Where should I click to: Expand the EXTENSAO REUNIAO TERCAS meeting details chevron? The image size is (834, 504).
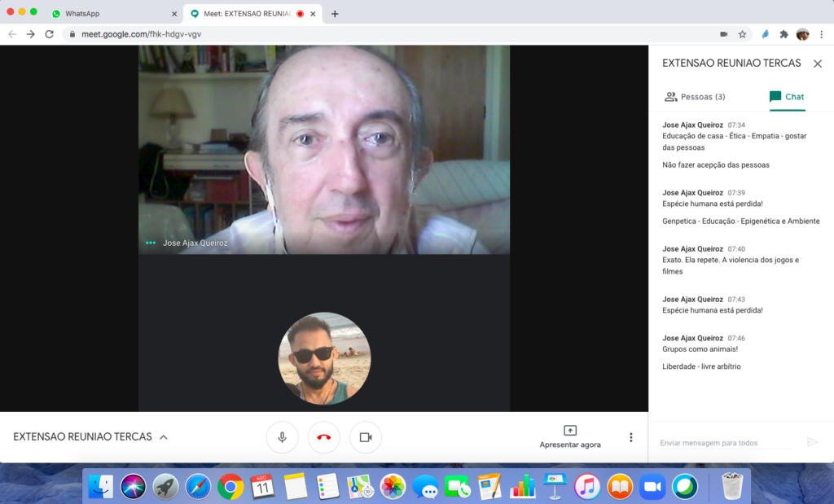(x=164, y=437)
